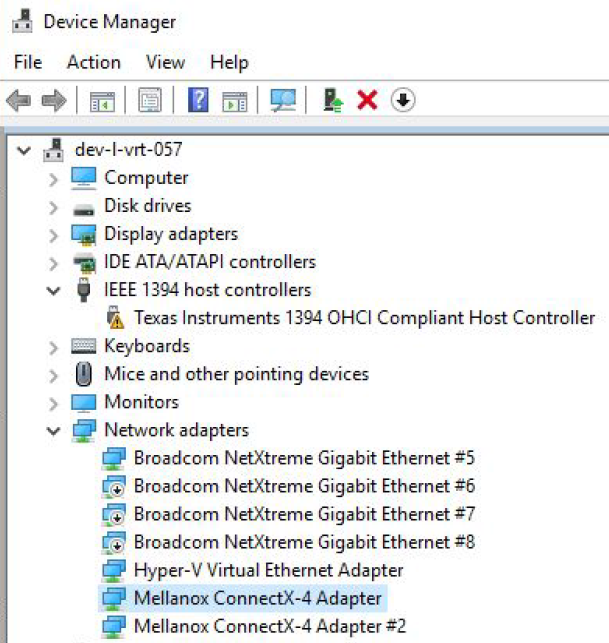Expand the Disk drives category
The width and height of the screenshot is (609, 643).
(x=53, y=206)
